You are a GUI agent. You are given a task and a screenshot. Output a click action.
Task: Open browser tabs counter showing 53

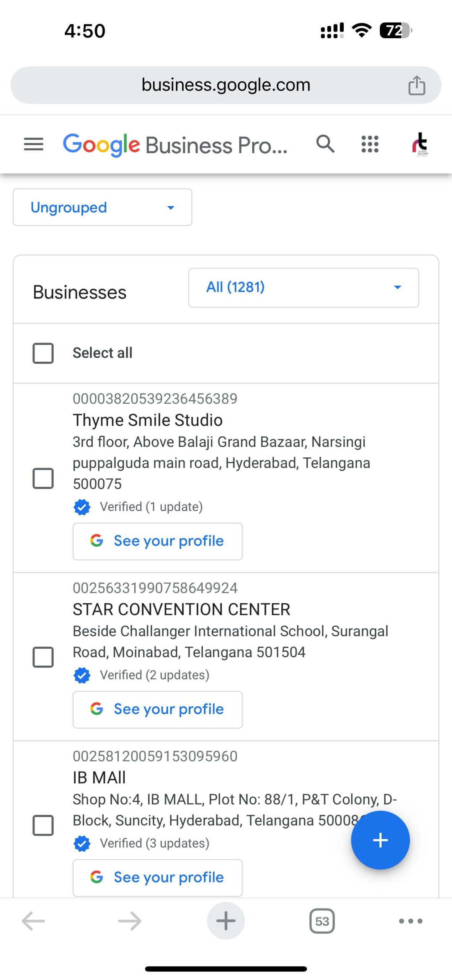coord(322,921)
